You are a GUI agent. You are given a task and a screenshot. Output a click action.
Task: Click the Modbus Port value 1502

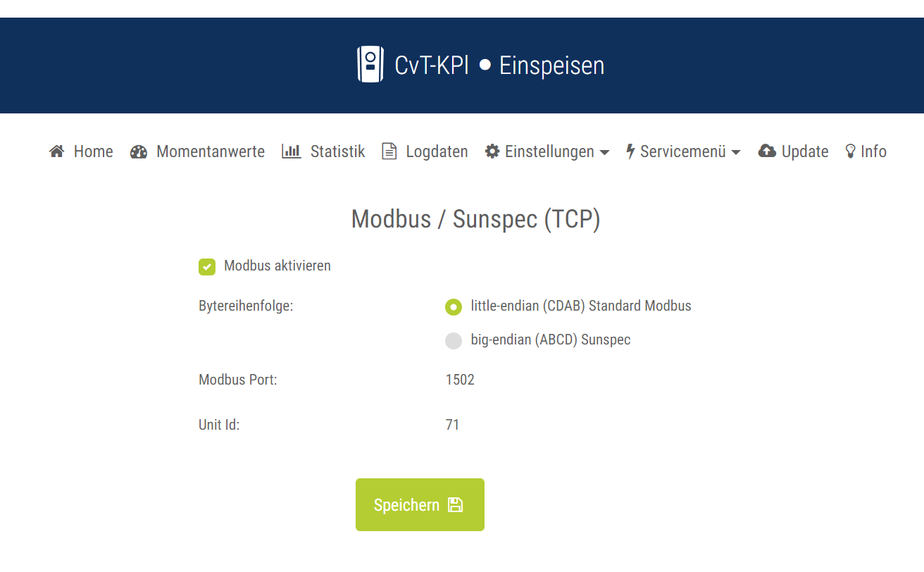(x=460, y=380)
